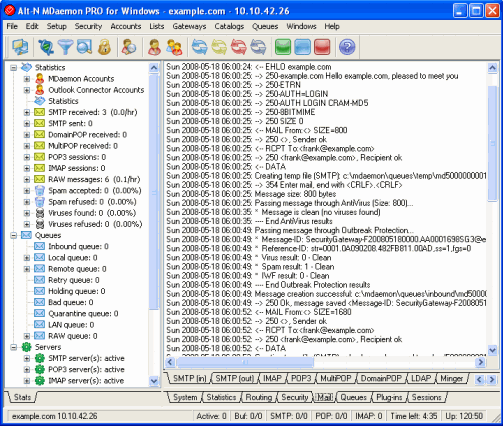Open the Catalogs menu
Screen dimensions: 503x426
229,26
